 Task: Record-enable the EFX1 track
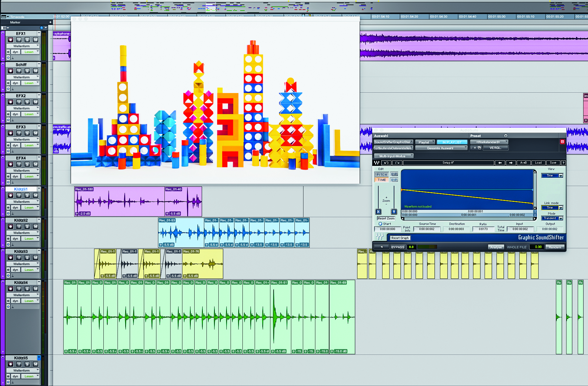click(11, 40)
